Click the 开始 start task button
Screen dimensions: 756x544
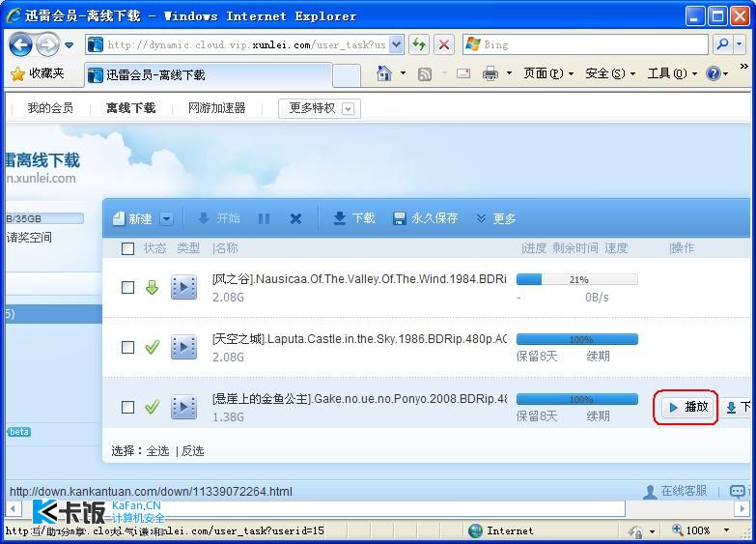point(219,218)
